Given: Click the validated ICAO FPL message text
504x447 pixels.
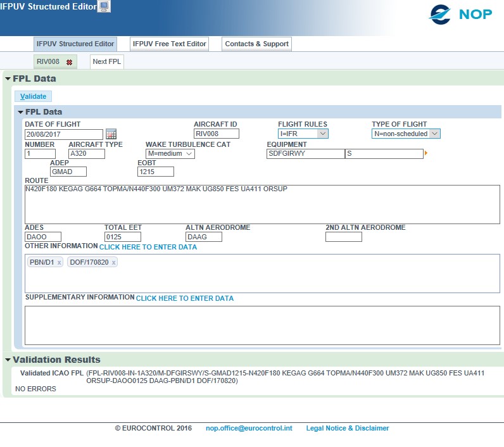Looking at the screenshot, I should [285, 377].
